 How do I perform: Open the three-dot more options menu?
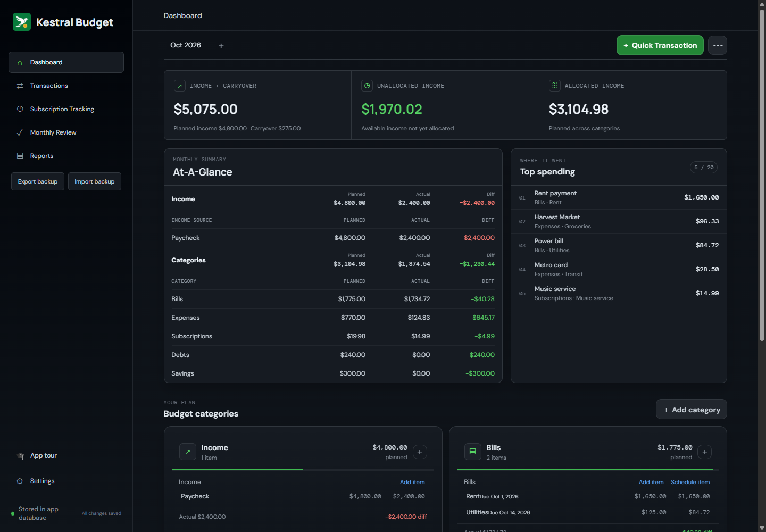718,45
